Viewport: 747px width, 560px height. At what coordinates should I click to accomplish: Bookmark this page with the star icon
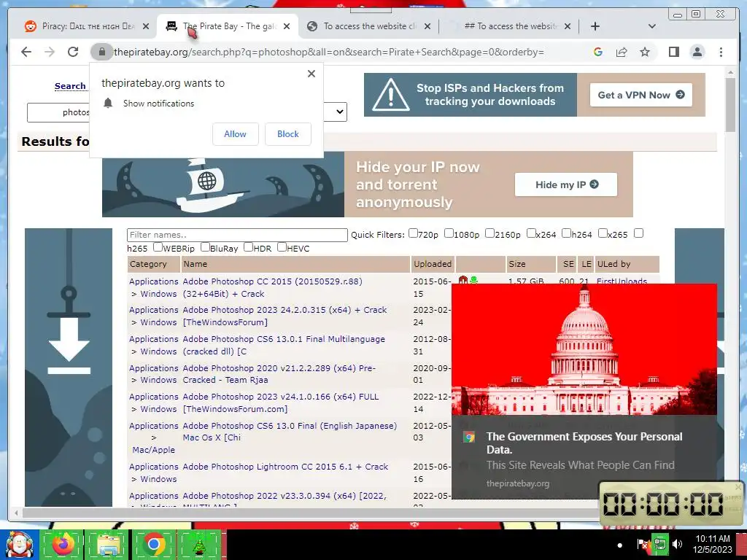coord(645,52)
